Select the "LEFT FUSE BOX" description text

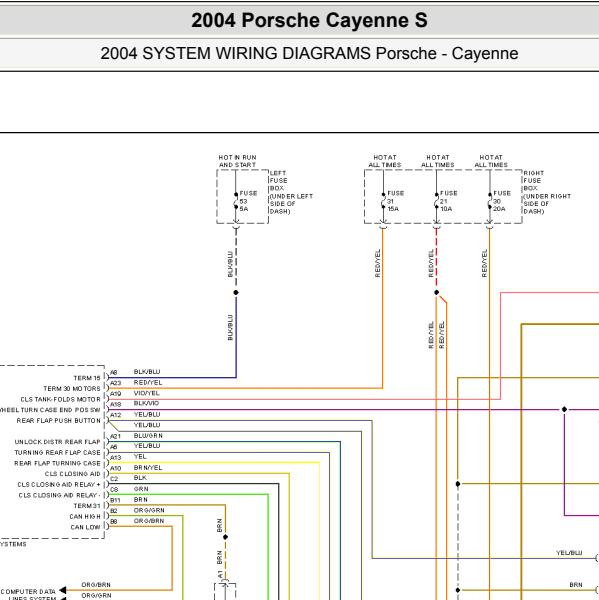[292, 192]
